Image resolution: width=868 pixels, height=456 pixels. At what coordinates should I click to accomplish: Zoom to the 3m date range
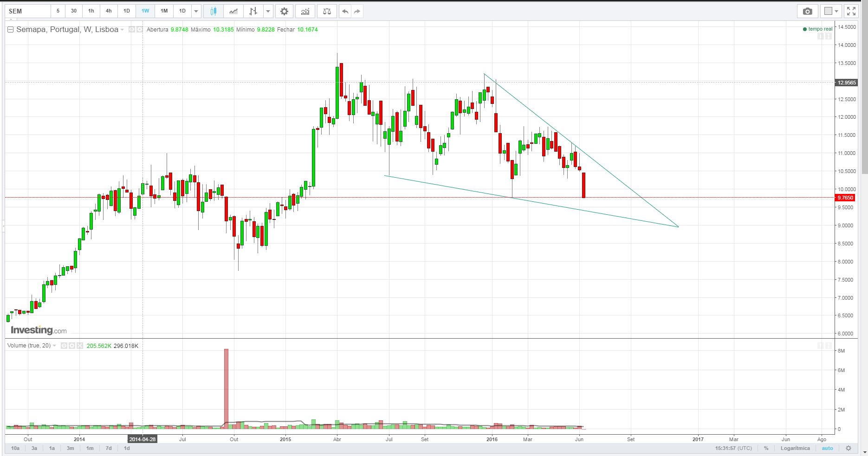tap(70, 448)
